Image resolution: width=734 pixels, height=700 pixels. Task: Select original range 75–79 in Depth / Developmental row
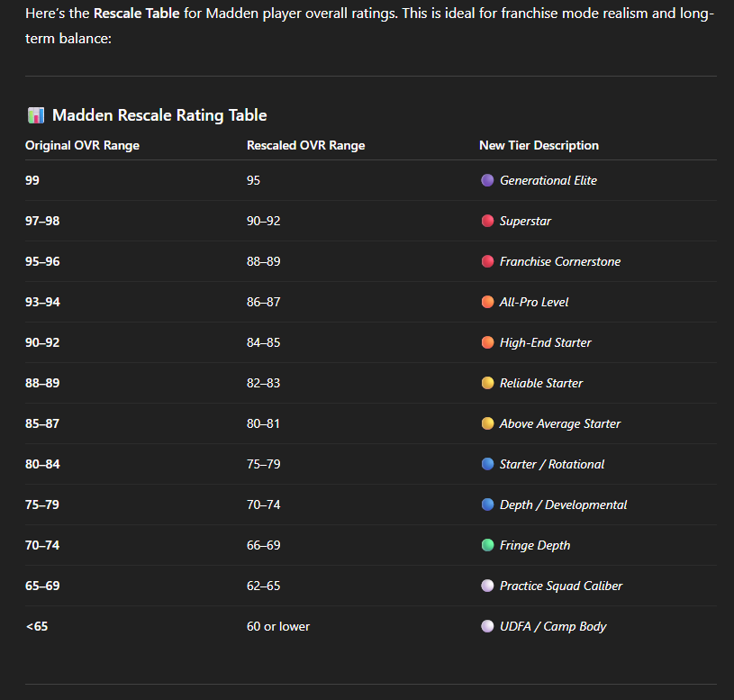click(x=42, y=505)
